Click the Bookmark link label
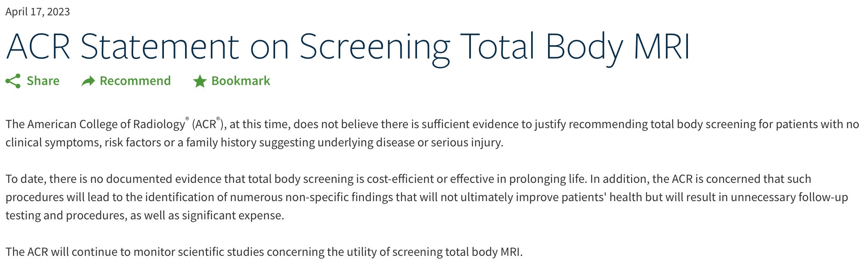Viewport: 868px width, 272px height. click(240, 81)
